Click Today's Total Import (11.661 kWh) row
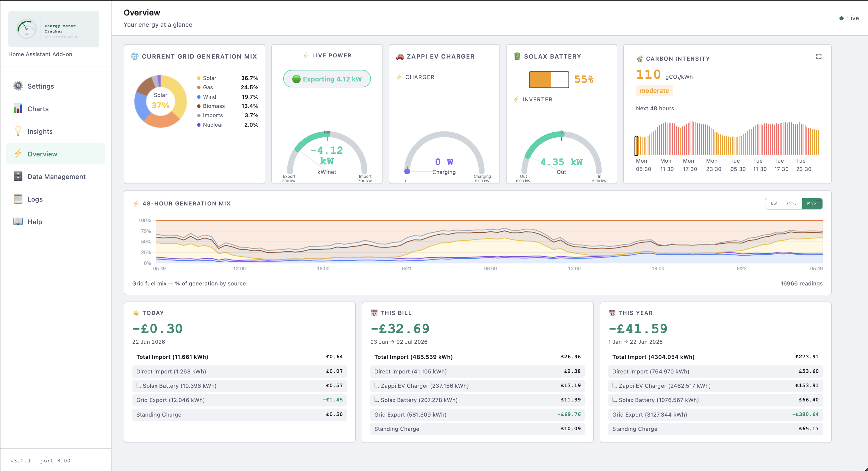Viewport: 868px width, 471px height. point(239,357)
